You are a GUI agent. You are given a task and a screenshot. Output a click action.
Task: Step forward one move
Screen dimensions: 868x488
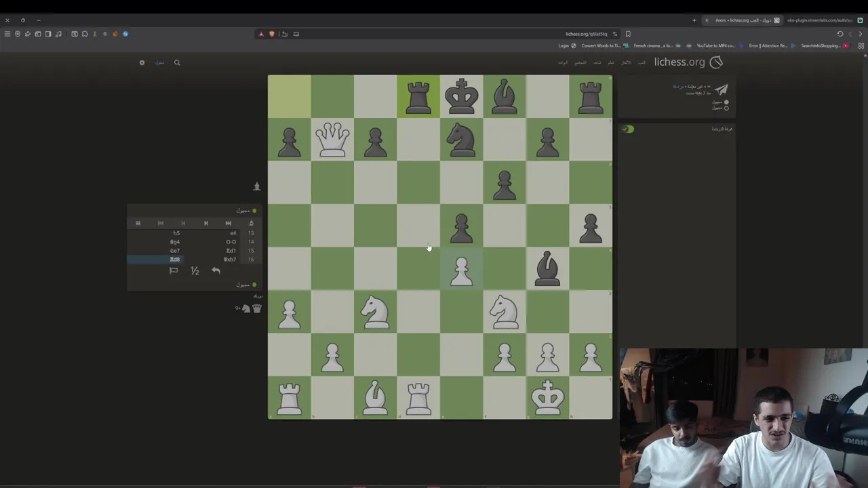point(183,223)
